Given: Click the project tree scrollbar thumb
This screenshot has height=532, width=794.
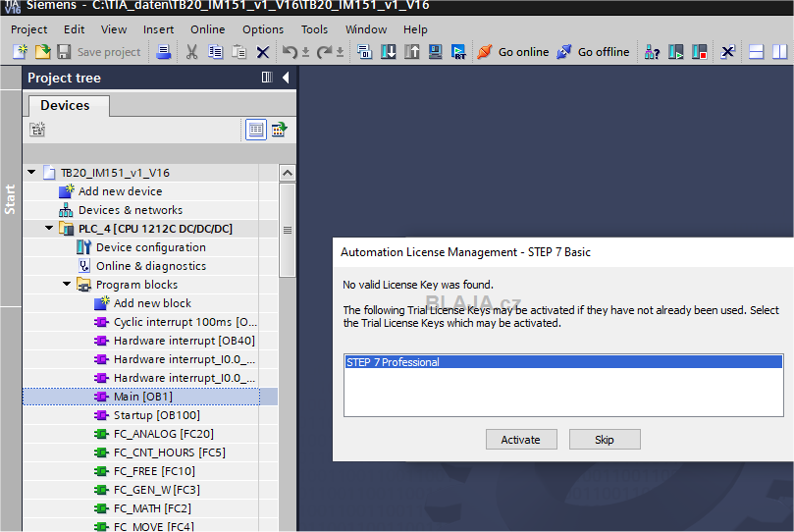Looking at the screenshot, I should (288, 230).
